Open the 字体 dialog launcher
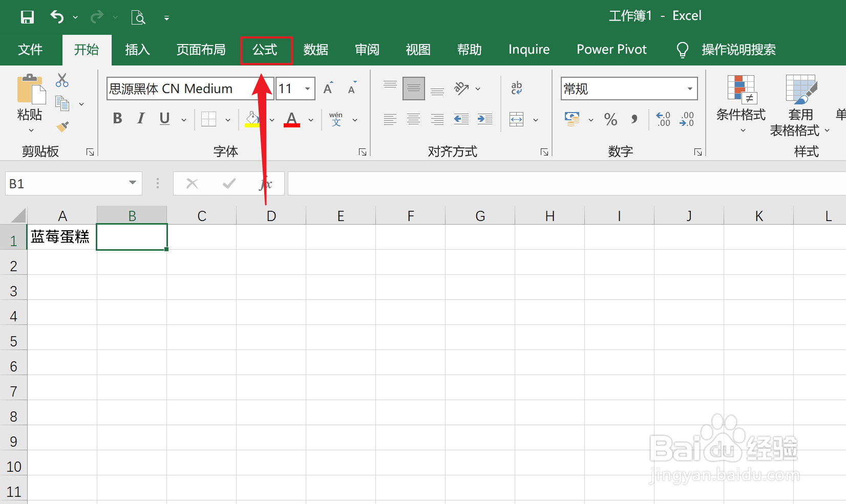Screen dimensions: 846x504 pos(363,152)
